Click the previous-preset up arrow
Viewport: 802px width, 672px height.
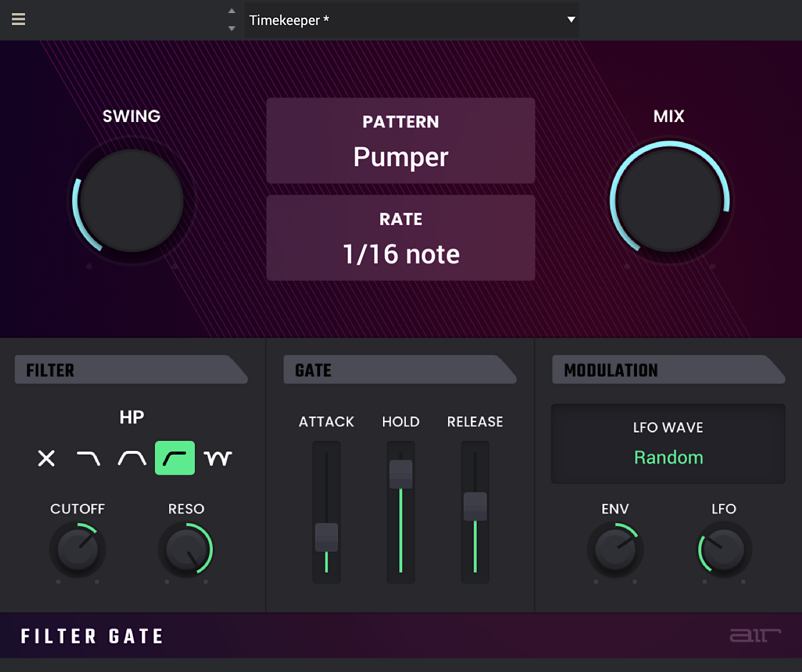(231, 10)
